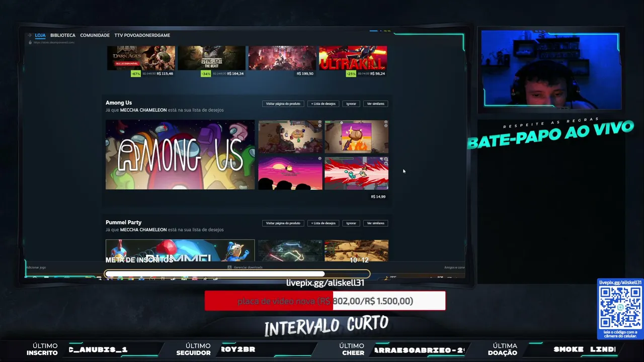The width and height of the screenshot is (644, 362).
Task: Open the ULTRAKILL game capsule
Action: (x=353, y=58)
